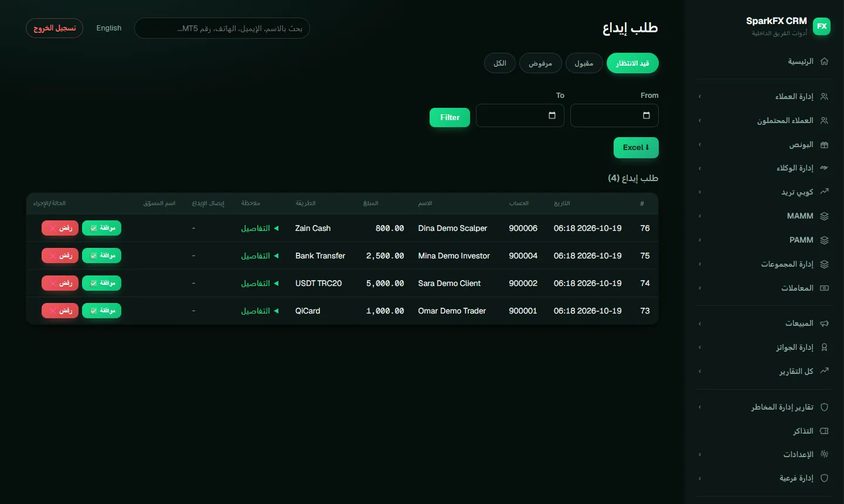This screenshot has width=844, height=504.
Task: Approve the Omar Demo Trader deposit
Action: point(101,311)
